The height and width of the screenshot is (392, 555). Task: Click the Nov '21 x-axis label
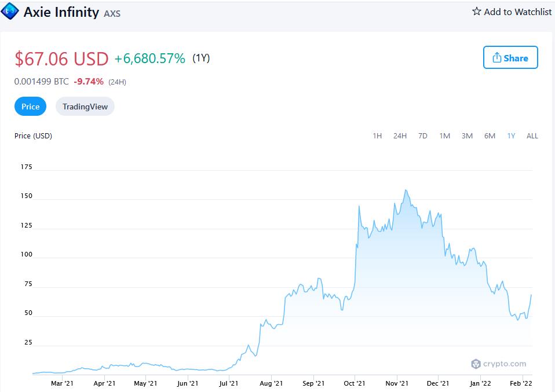coord(397,383)
